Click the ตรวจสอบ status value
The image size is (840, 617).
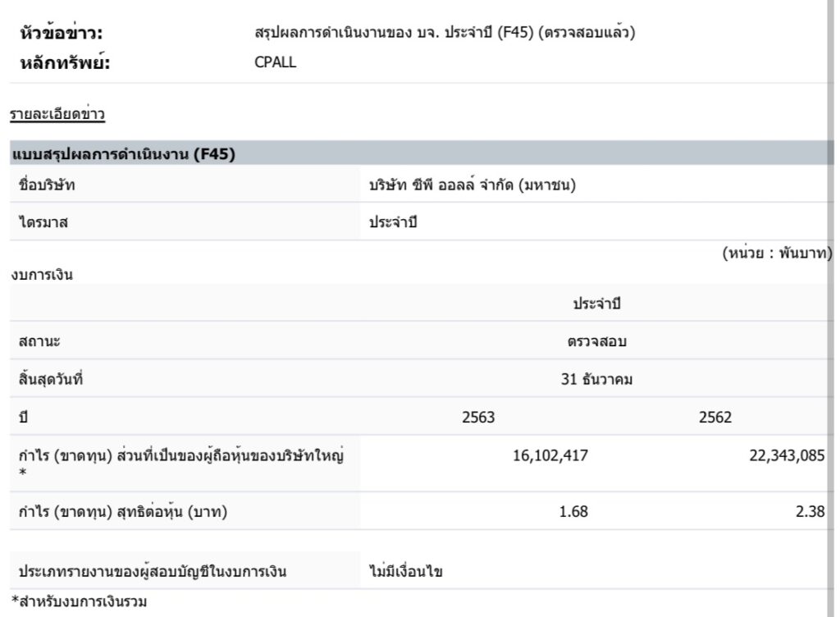[x=597, y=341]
